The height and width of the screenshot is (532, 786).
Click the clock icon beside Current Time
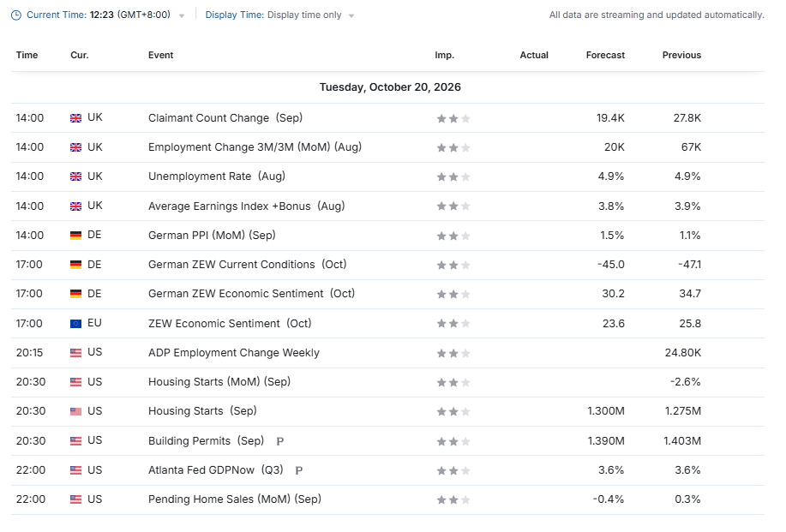pyautogui.click(x=16, y=15)
